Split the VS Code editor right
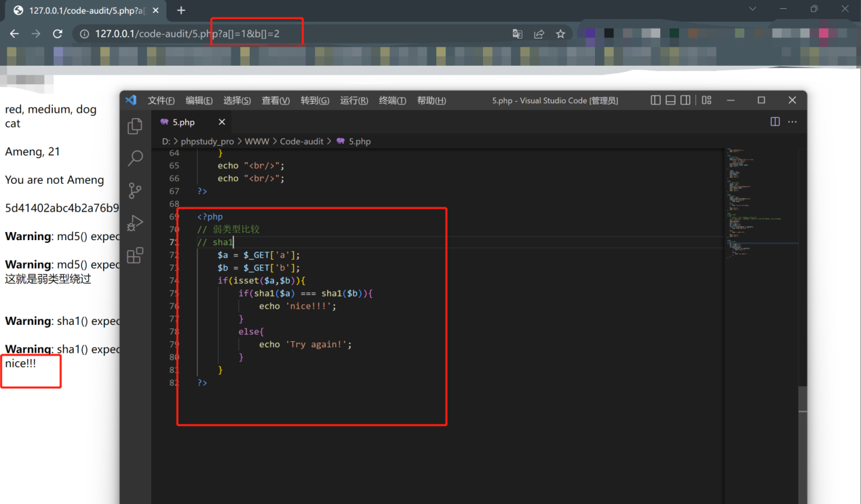Screen dimensions: 861x504 pos(776,121)
